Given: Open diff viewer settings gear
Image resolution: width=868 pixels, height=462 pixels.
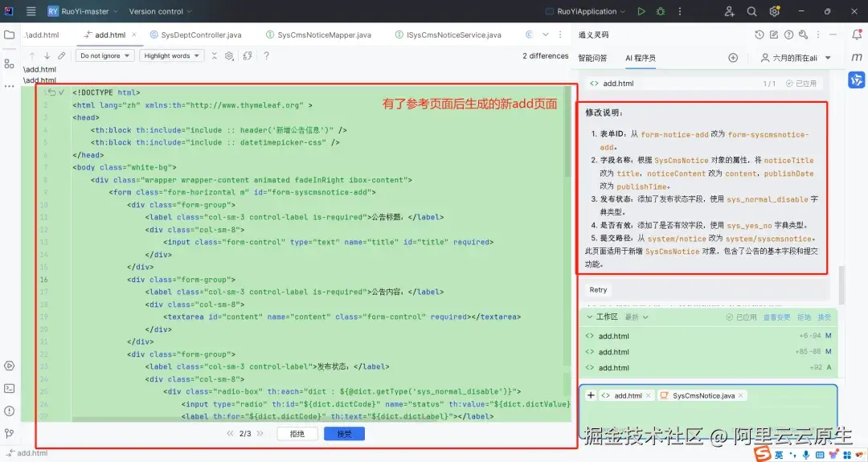Looking at the screenshot, I should tap(229, 56).
